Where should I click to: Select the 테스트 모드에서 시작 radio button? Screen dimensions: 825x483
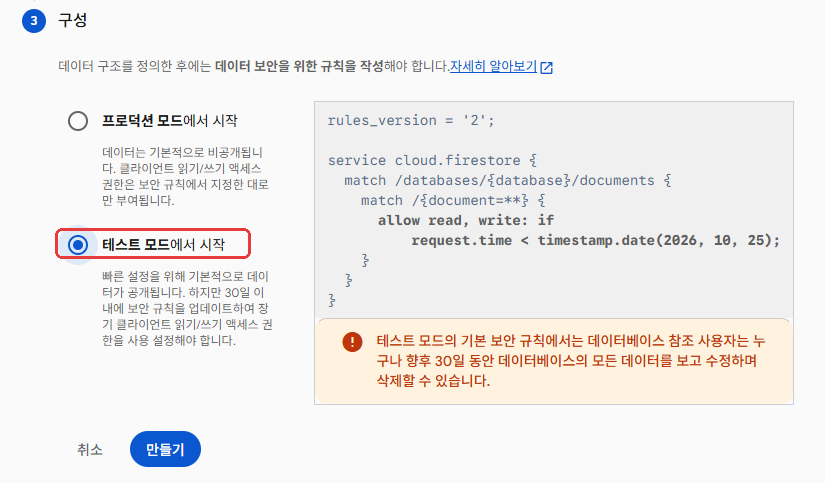(78, 245)
